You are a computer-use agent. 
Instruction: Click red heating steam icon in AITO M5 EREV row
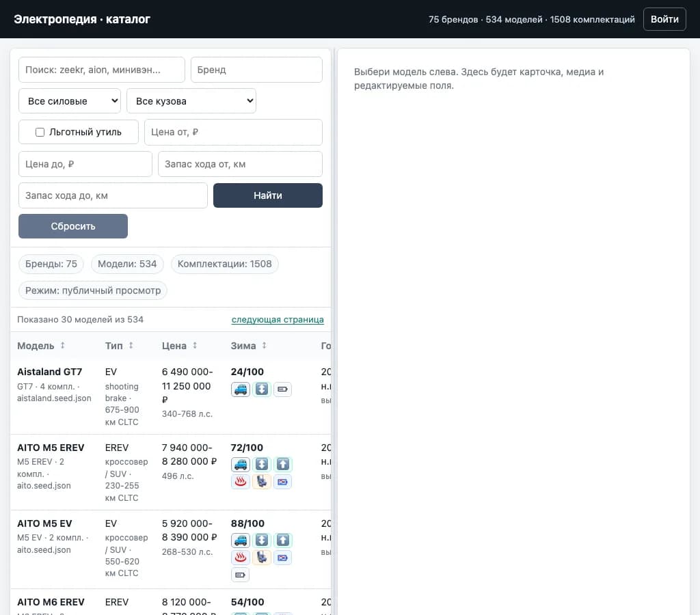coord(240,482)
